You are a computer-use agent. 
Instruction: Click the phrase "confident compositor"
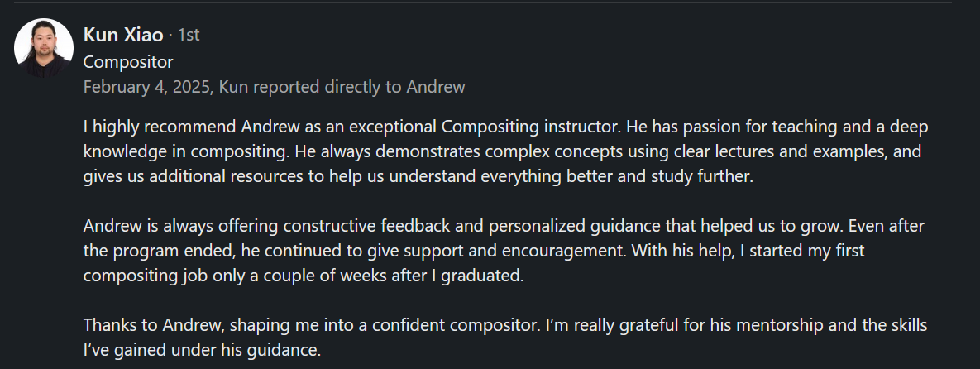tap(463, 325)
